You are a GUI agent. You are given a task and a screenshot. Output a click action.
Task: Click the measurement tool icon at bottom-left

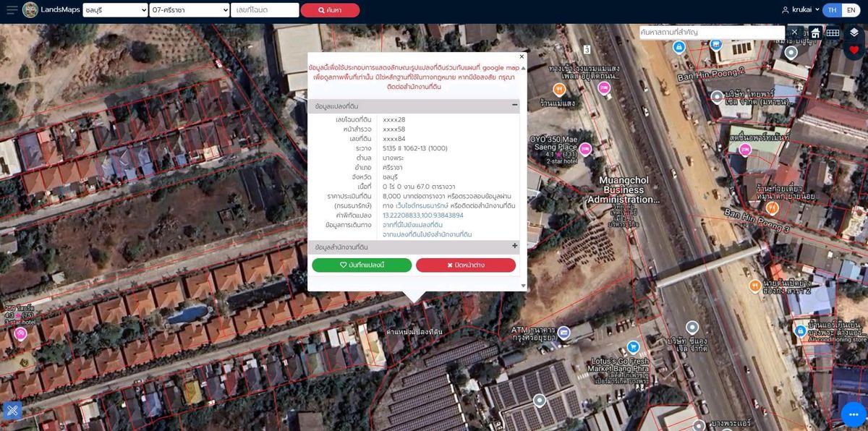tap(12, 411)
